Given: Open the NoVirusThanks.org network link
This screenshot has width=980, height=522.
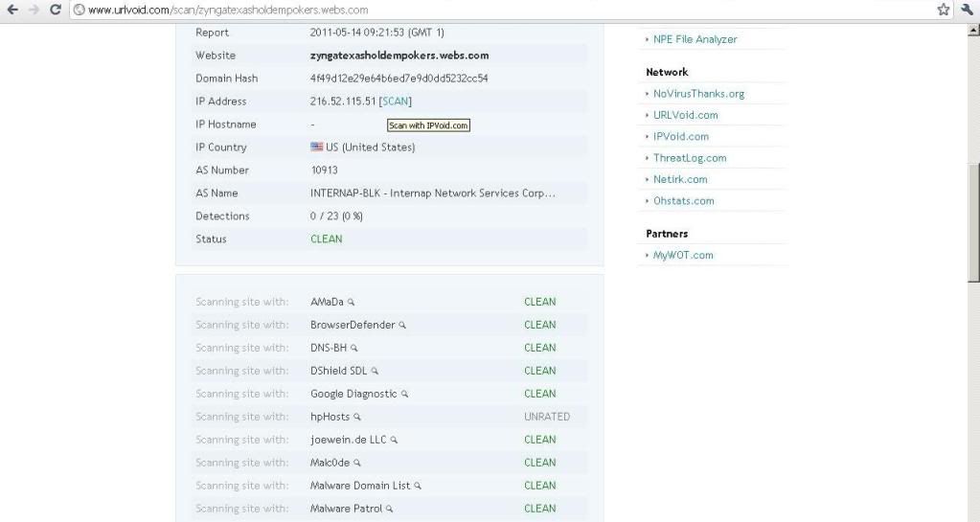Looking at the screenshot, I should click(698, 94).
